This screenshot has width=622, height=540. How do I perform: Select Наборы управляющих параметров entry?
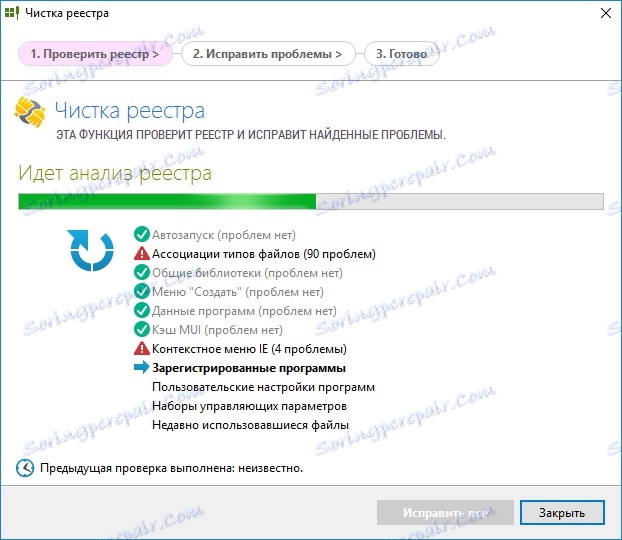click(x=249, y=406)
